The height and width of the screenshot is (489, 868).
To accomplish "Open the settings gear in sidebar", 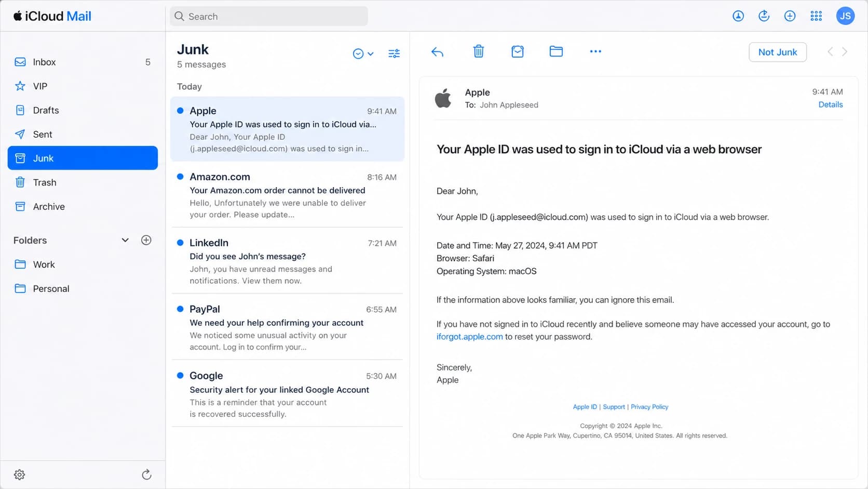I will [20, 474].
